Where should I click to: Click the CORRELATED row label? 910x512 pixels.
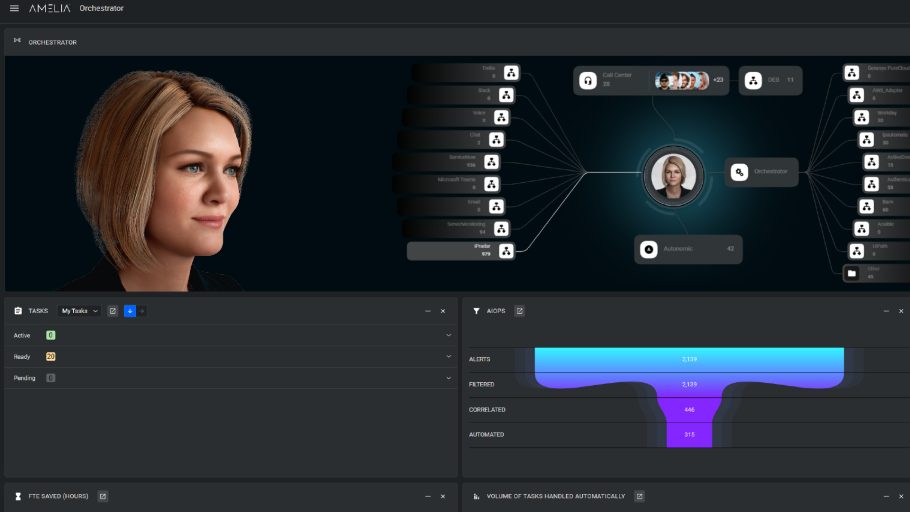pos(487,410)
